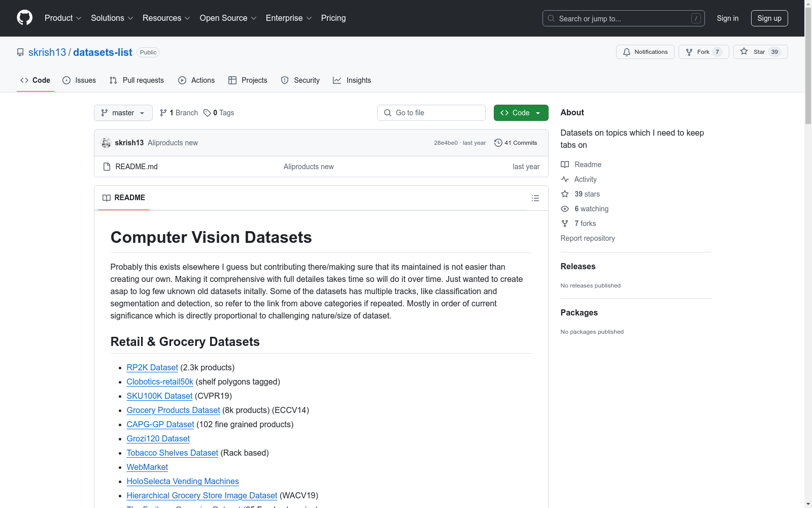Open Hierarchical Grocery Store Image Dataset link
Screen dimensions: 812x508
(202, 495)
